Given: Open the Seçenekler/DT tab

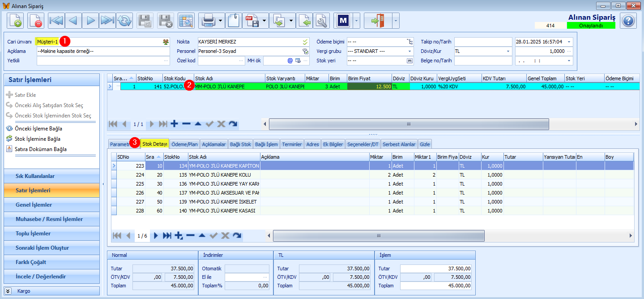Looking at the screenshot, I should (x=363, y=144).
